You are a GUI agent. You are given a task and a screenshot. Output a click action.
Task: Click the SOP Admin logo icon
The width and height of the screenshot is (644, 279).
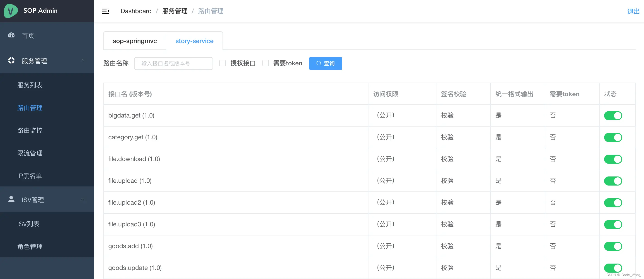click(x=11, y=11)
